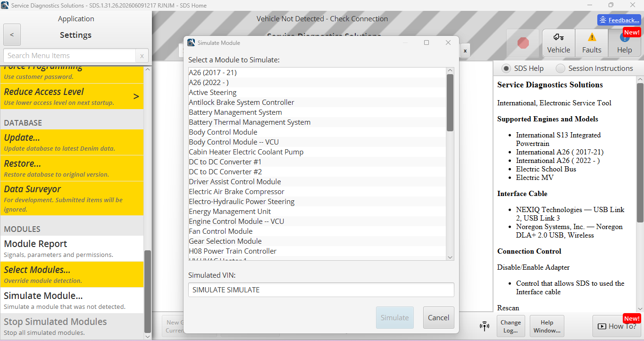Image resolution: width=644 pixels, height=341 pixels.
Task: Select Energy Management Unit
Action: point(317,212)
